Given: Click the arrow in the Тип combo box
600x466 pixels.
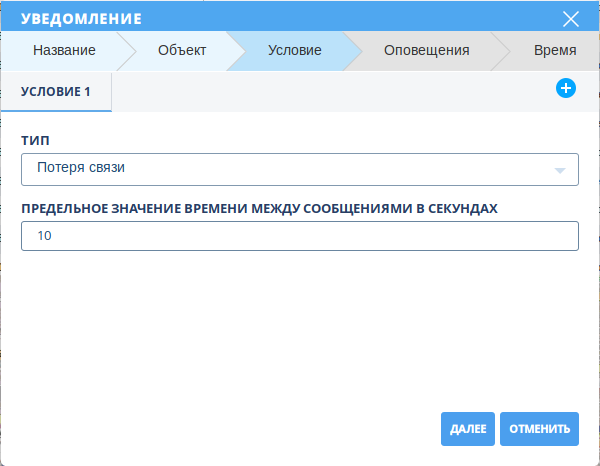Looking at the screenshot, I should (560, 170).
